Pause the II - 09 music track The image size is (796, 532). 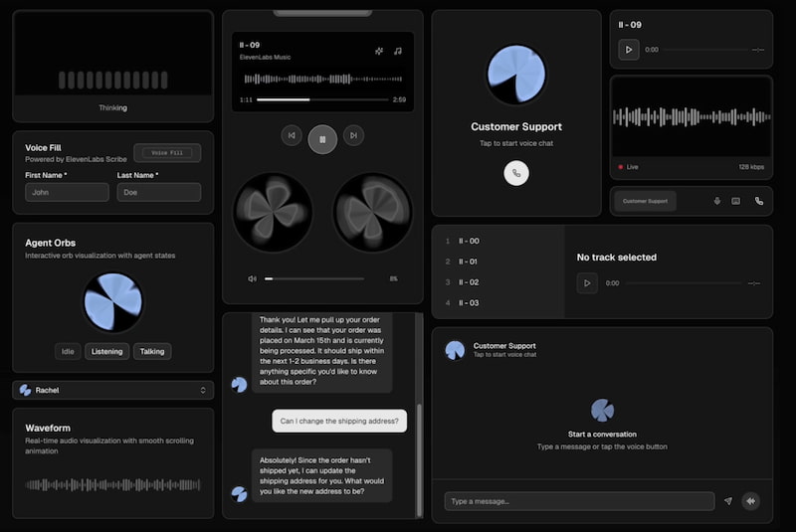pos(321,138)
